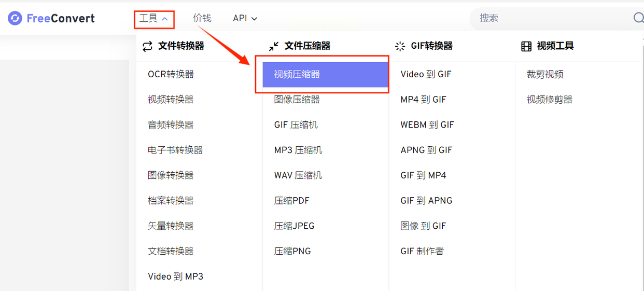Click the 视频工具 column heading

555,46
